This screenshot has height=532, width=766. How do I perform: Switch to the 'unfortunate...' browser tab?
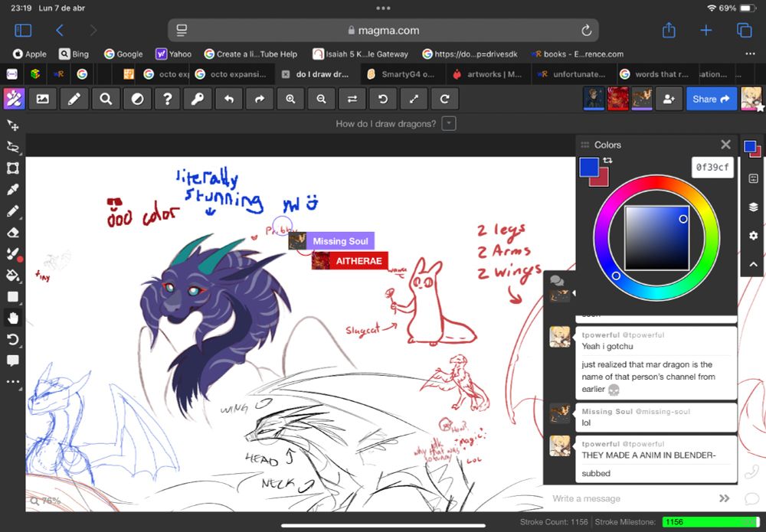coord(572,74)
